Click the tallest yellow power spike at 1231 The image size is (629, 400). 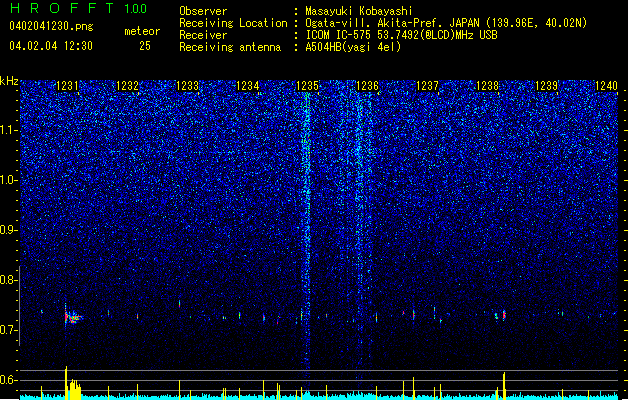(66, 382)
